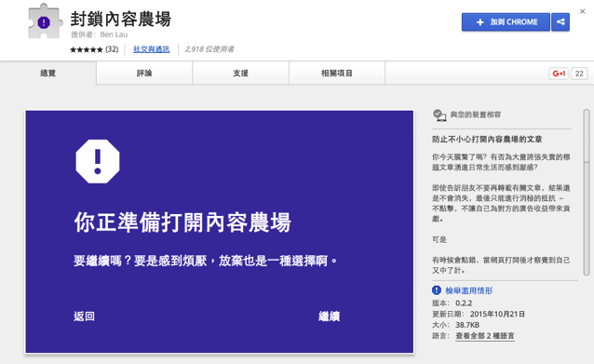Click the device compatibility checkmark icon
594x364 pixels.
(439, 115)
